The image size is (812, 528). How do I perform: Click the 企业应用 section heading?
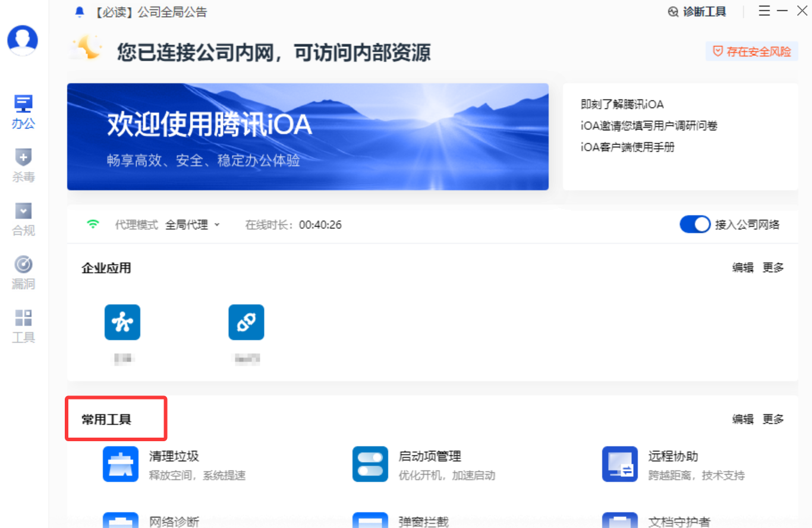pos(106,268)
